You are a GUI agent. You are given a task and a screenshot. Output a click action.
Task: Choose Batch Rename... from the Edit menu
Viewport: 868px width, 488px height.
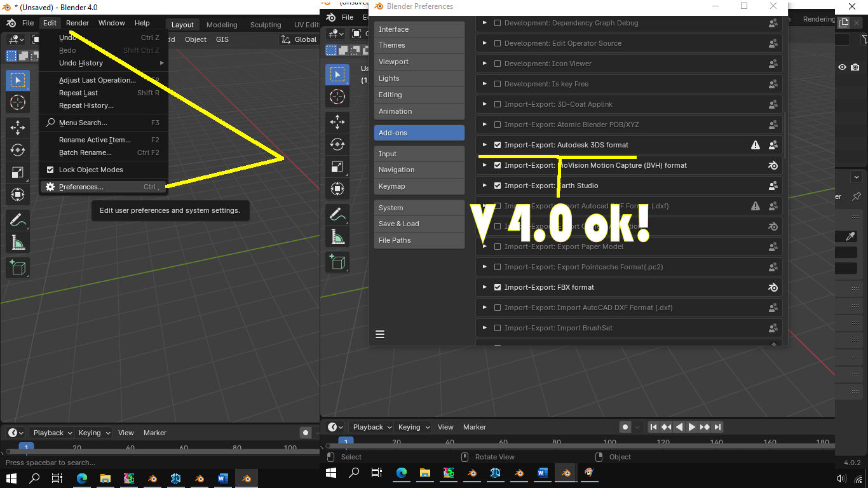(104, 152)
